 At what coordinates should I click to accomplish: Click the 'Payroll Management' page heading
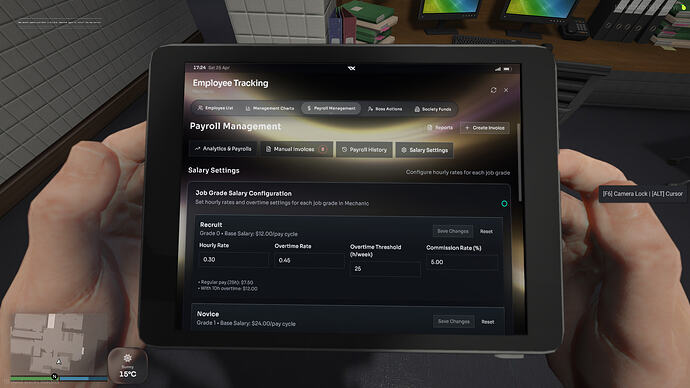pos(235,126)
